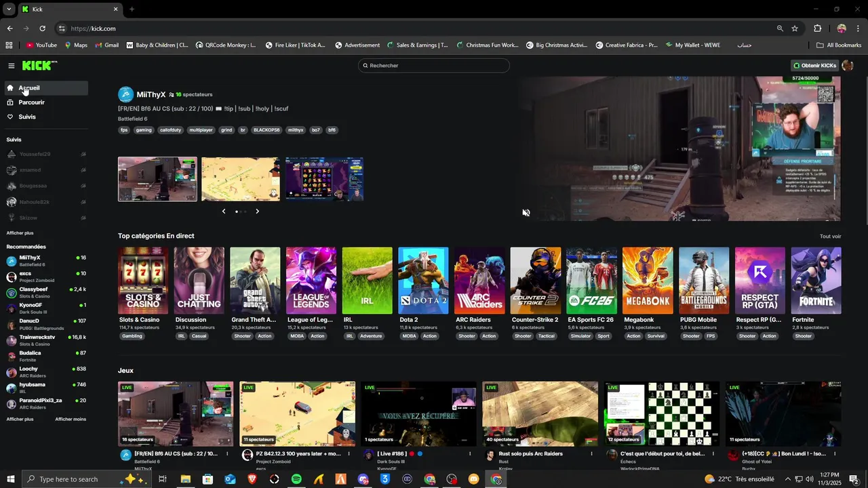
Task: Go to previous featured stream
Action: point(224,211)
